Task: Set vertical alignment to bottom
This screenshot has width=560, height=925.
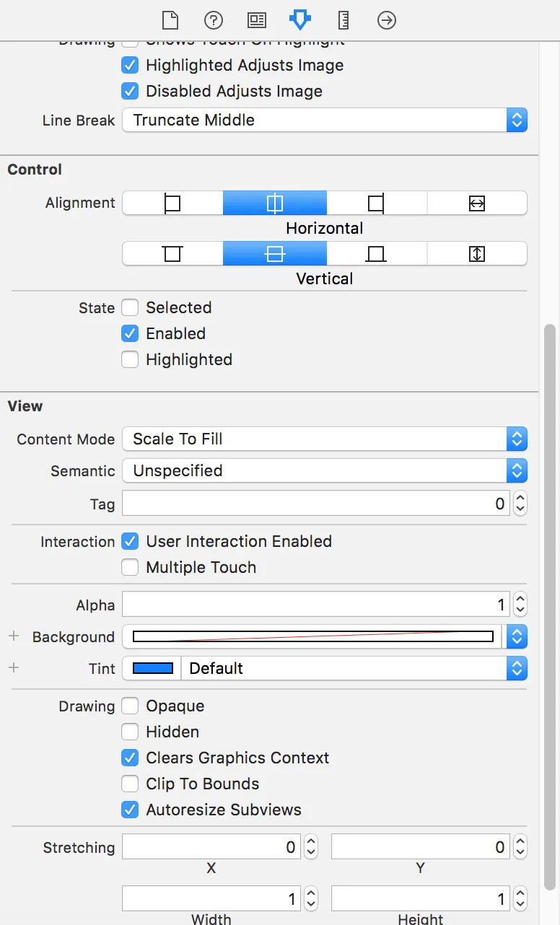Action: point(376,253)
